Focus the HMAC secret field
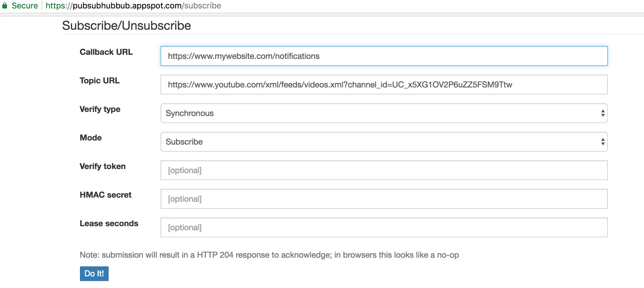This screenshot has width=644, height=288. (x=384, y=199)
